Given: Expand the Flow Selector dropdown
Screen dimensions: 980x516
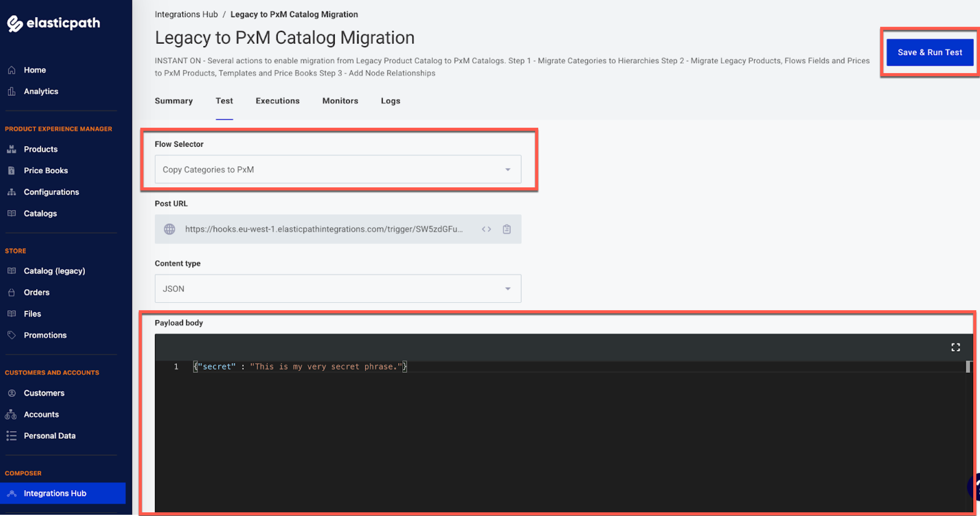Looking at the screenshot, I should (x=508, y=169).
